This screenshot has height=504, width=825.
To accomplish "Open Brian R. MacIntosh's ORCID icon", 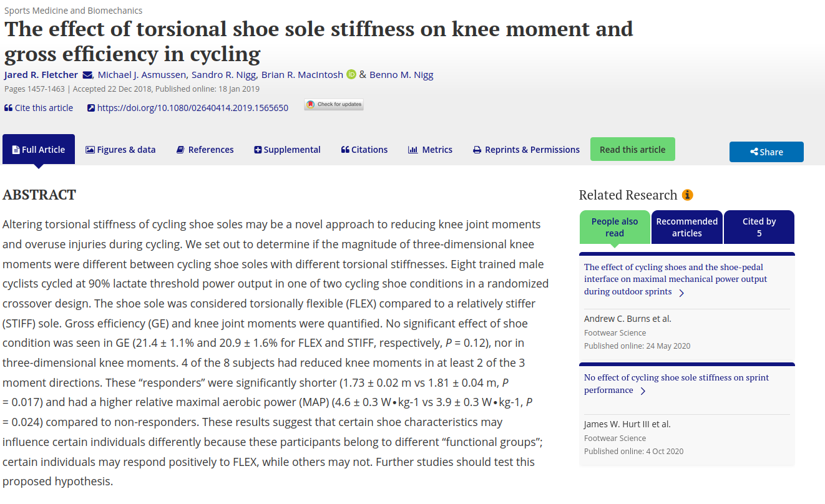I will pyautogui.click(x=351, y=75).
